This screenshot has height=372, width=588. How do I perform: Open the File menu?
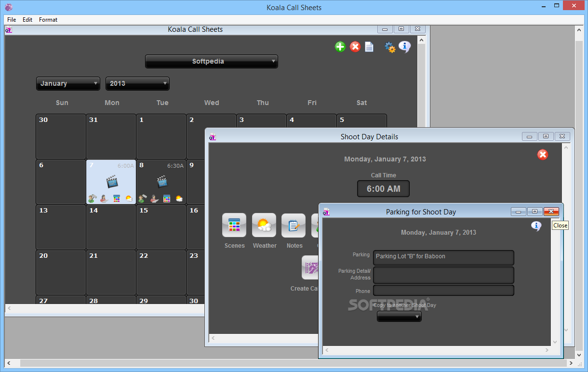point(12,20)
